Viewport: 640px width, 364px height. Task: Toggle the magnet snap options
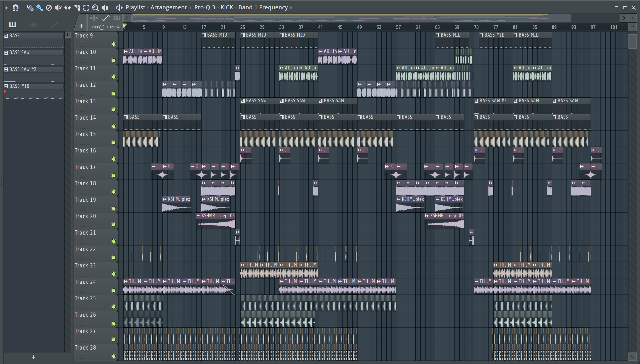tap(16, 8)
